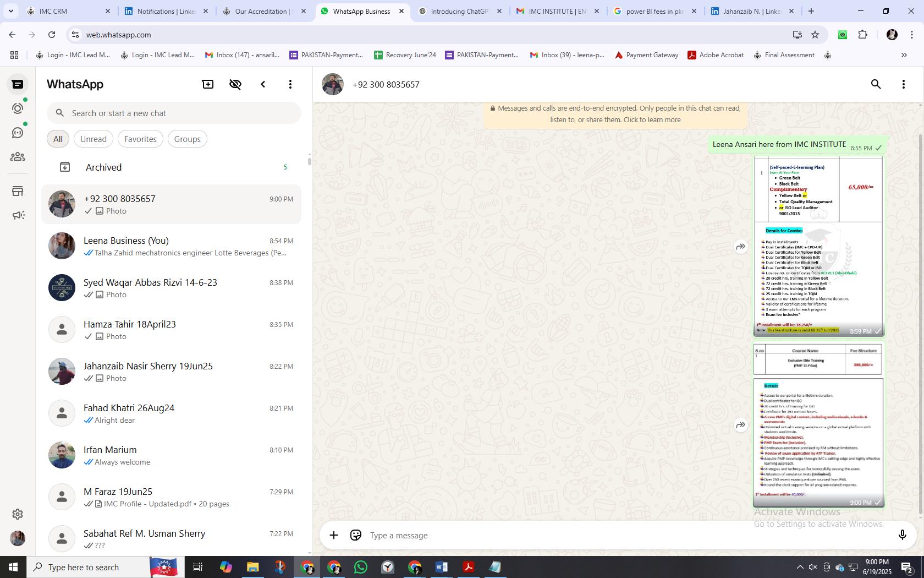Install the web app from address bar icon

pos(797,35)
